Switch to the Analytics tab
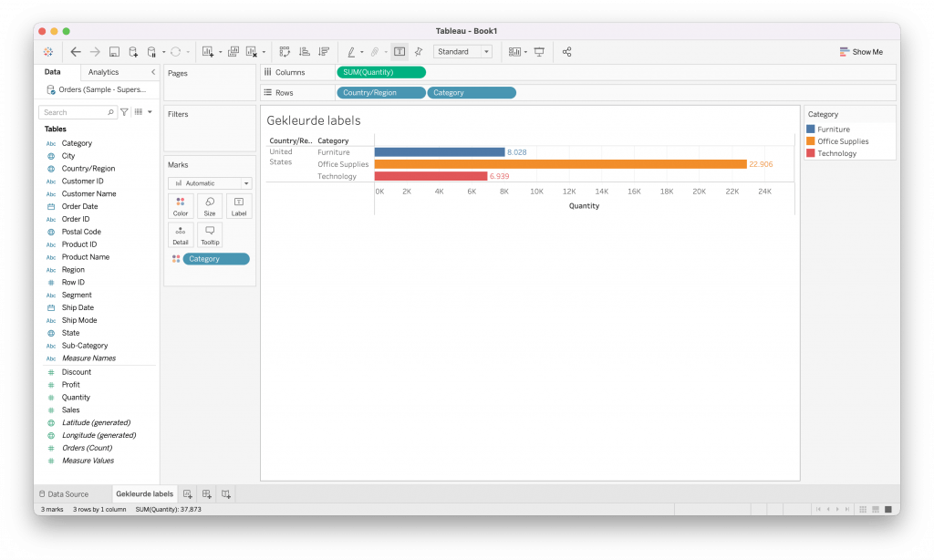The width and height of the screenshot is (934, 560). 103,72
